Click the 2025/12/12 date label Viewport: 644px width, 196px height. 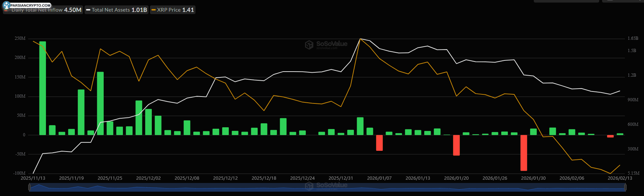click(225, 178)
